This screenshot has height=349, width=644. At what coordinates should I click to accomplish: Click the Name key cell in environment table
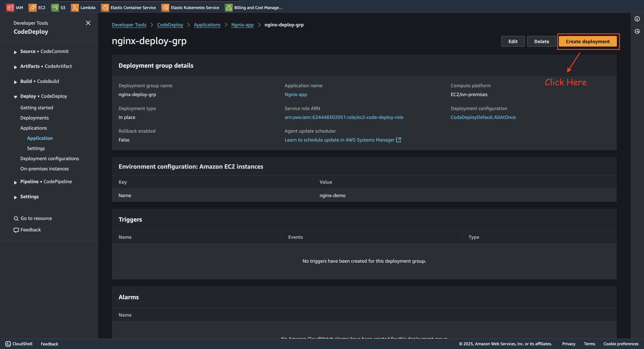tap(125, 196)
